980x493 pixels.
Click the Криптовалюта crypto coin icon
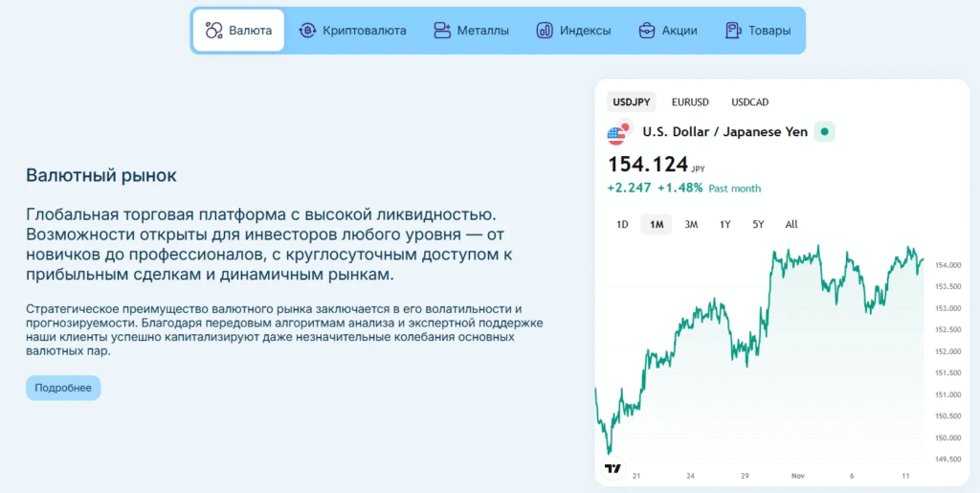click(x=307, y=31)
